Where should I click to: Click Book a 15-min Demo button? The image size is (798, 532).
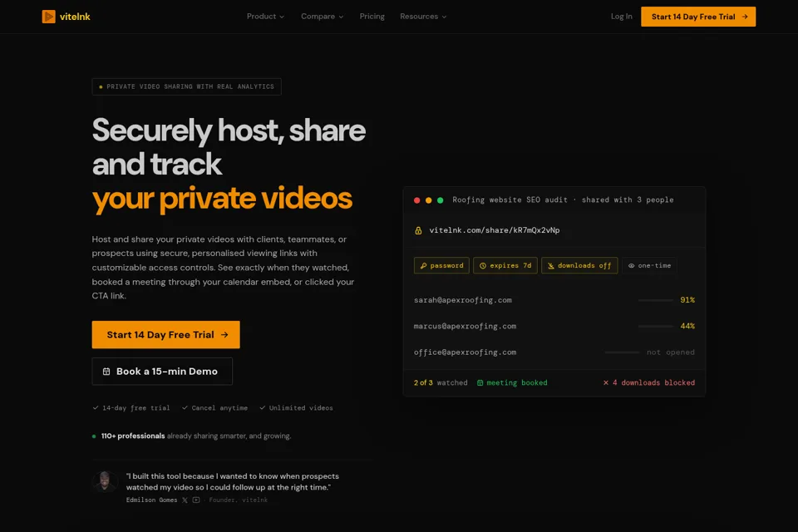[162, 371]
